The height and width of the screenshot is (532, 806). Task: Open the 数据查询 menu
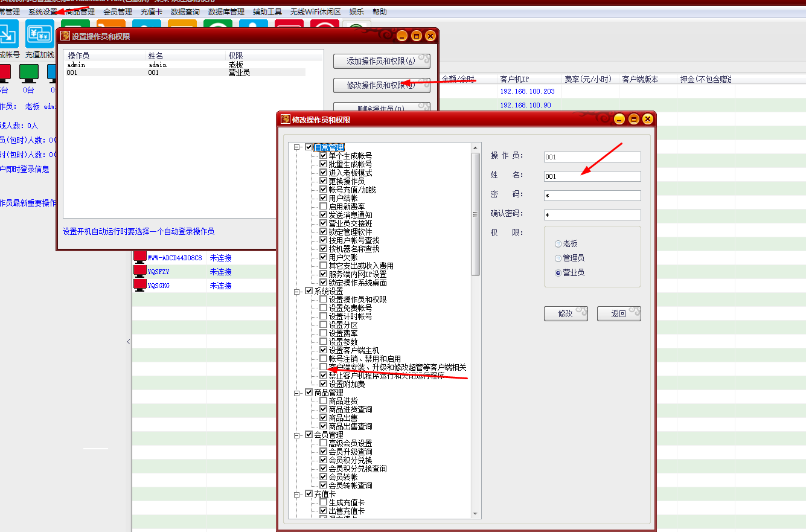click(185, 11)
